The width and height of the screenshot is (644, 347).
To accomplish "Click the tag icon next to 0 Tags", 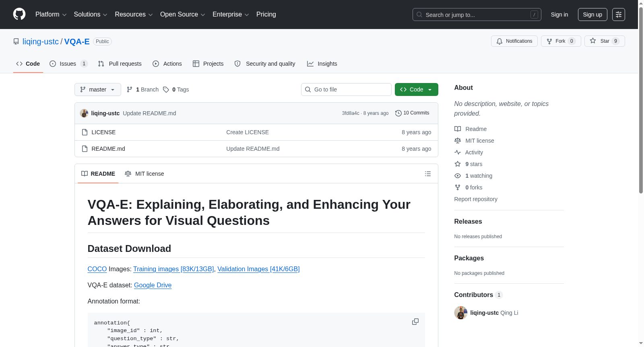I will (166, 89).
